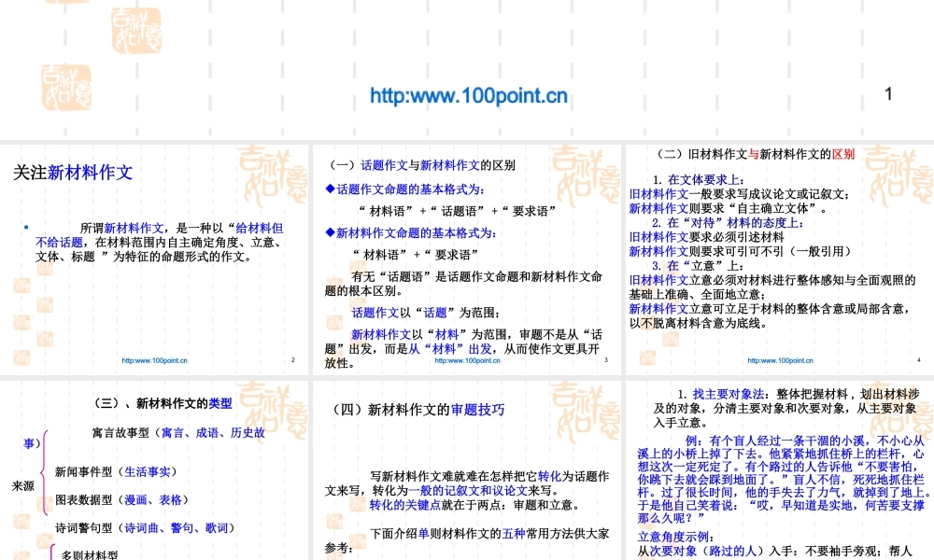Select the paragraph starting 写新材料作文难就难在
Image resolution: width=934 pixels, height=560 pixels.
[x=467, y=483]
